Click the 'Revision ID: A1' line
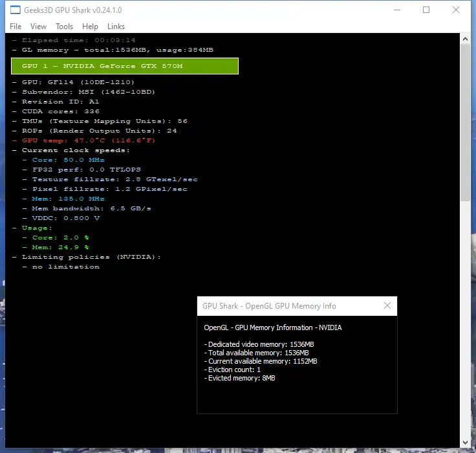476x453 pixels. click(56, 102)
